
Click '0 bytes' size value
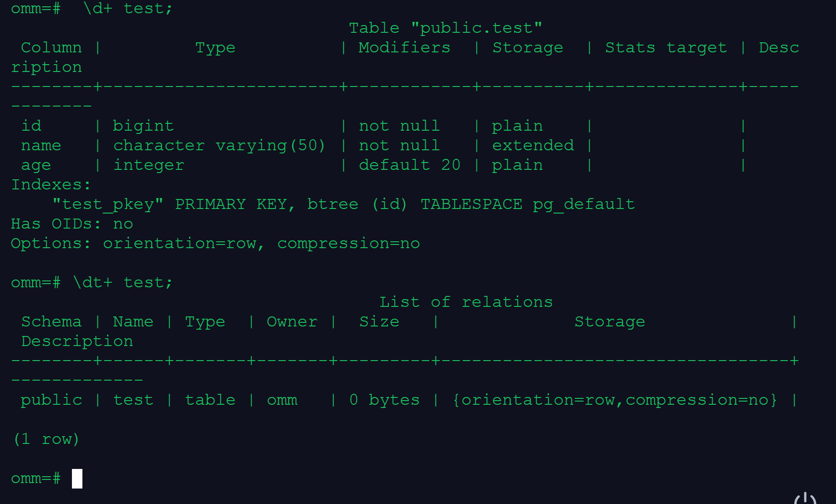click(384, 400)
